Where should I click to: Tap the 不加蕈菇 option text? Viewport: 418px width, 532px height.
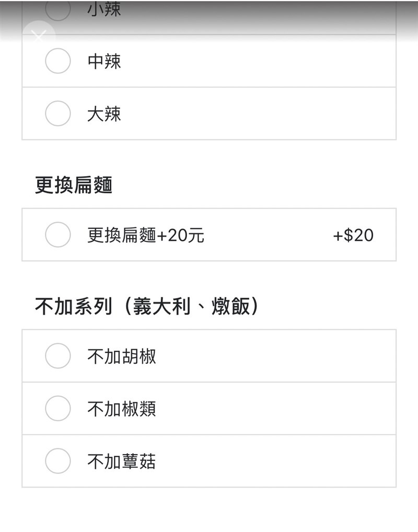point(121,461)
